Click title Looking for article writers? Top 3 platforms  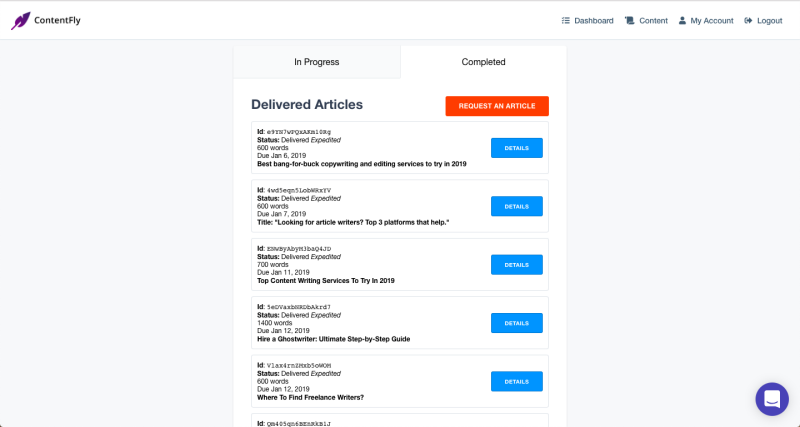click(353, 222)
